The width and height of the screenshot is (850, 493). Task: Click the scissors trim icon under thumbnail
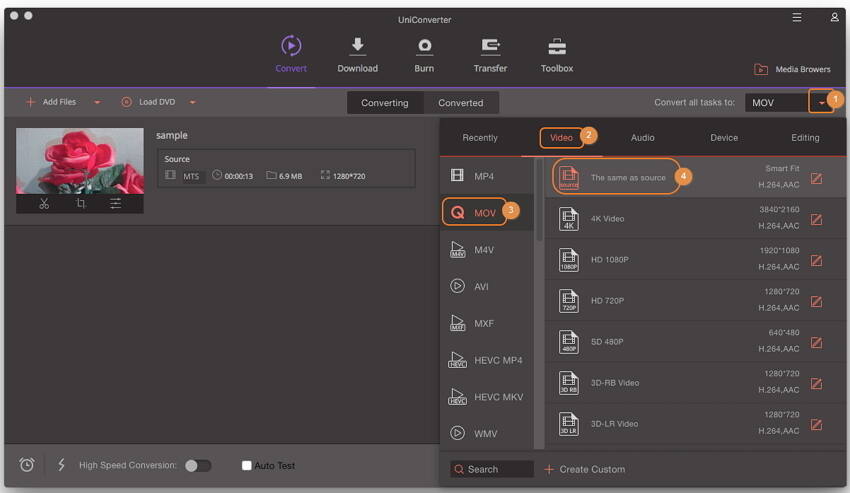click(x=44, y=203)
